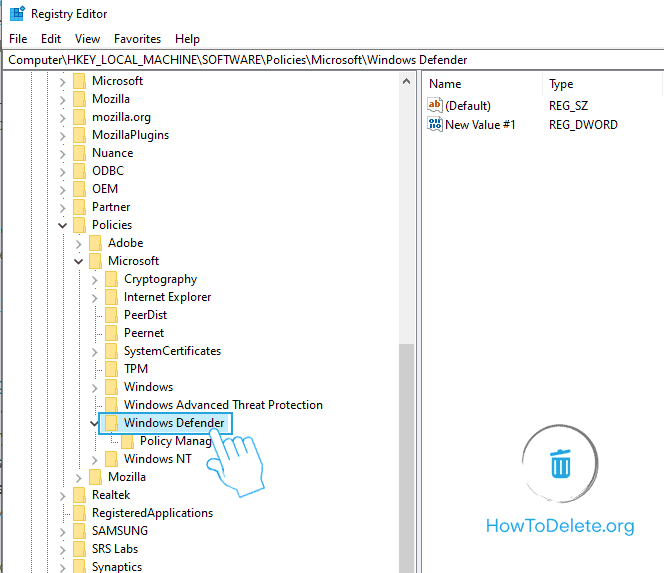Open the Edit menu
Viewport: 664px width, 573px height.
coord(51,39)
